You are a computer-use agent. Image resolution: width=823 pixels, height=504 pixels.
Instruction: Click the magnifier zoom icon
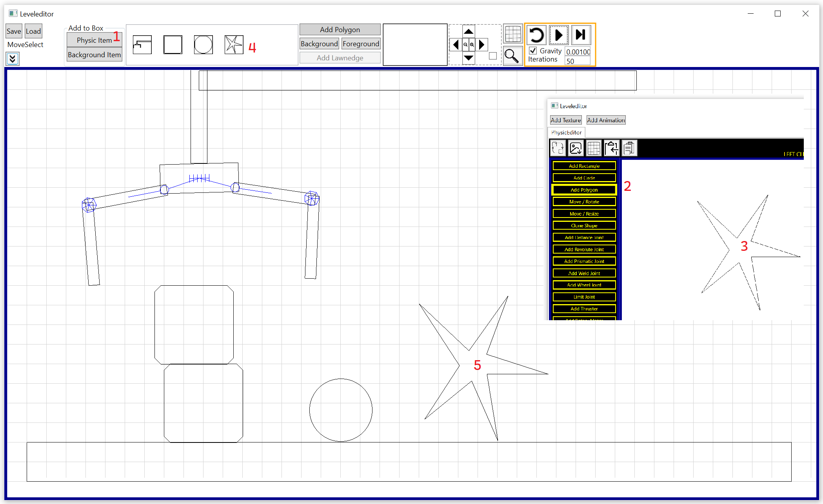click(512, 56)
